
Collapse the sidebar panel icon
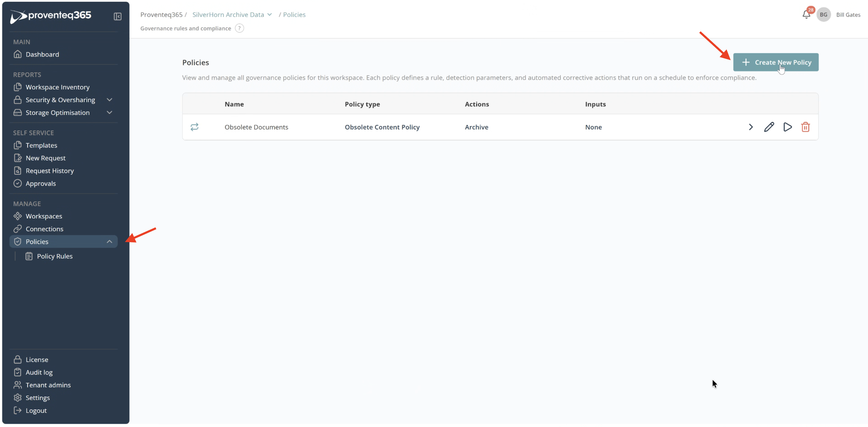tap(117, 16)
